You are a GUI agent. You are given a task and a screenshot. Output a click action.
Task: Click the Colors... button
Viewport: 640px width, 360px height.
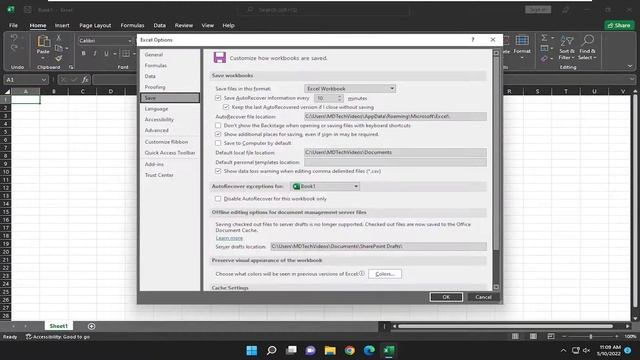tap(385, 274)
